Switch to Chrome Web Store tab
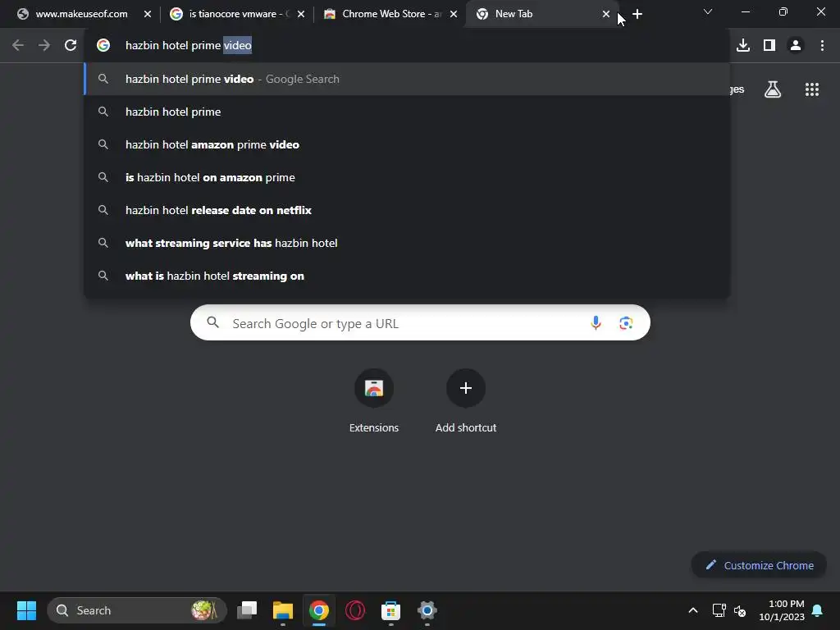 click(390, 14)
